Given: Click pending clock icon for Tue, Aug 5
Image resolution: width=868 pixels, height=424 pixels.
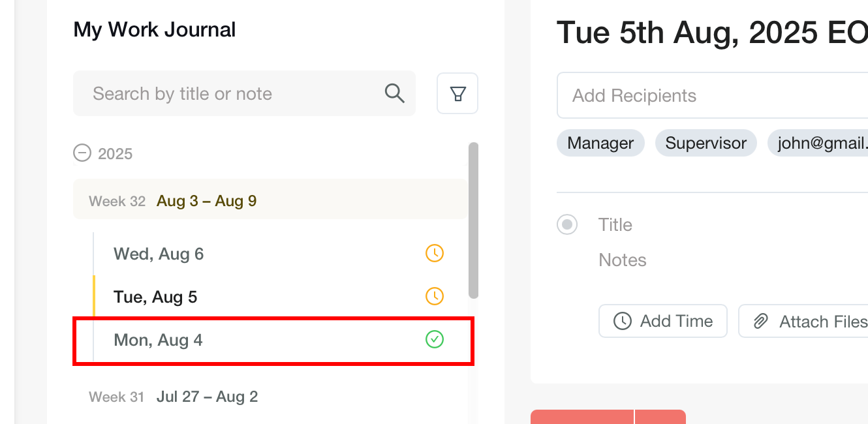Looking at the screenshot, I should click(x=435, y=296).
